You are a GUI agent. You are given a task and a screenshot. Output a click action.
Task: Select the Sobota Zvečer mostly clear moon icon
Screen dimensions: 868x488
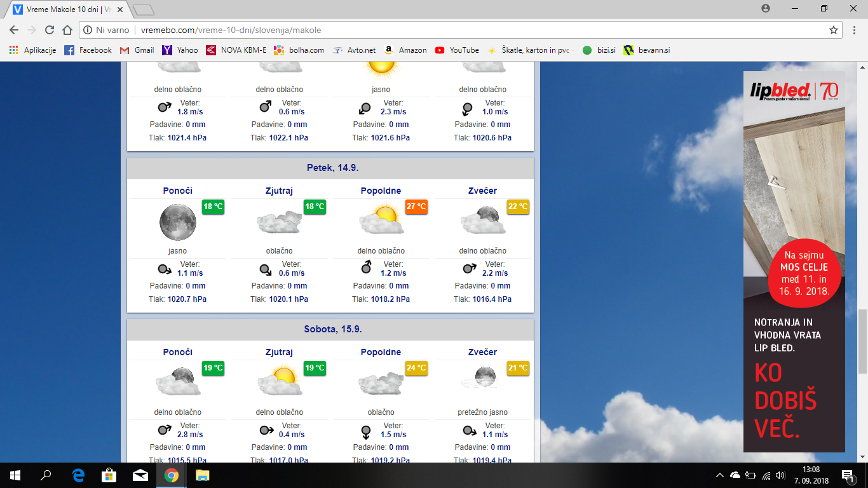click(483, 377)
